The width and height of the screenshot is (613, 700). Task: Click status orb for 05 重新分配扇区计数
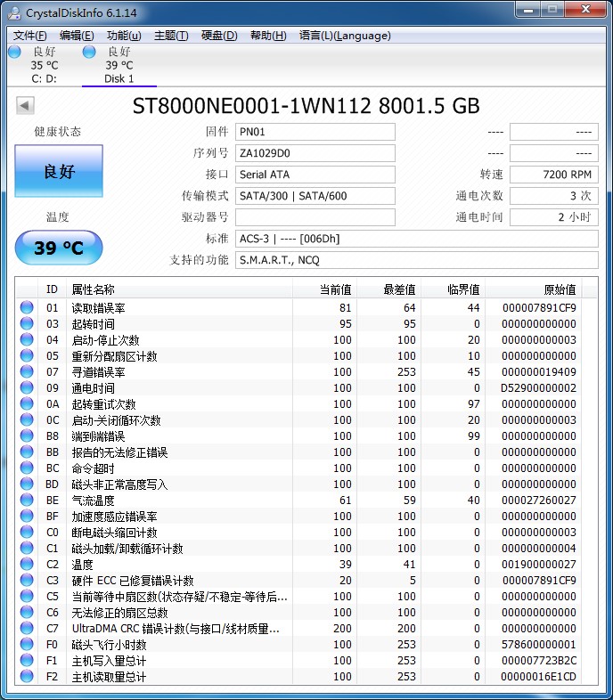pos(27,356)
